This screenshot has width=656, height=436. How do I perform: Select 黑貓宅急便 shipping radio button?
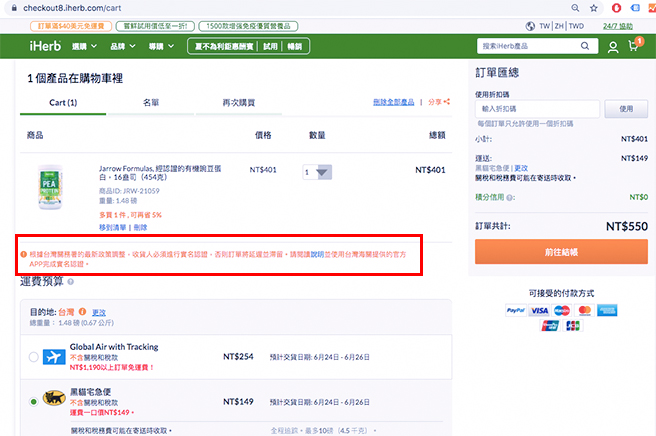click(34, 402)
